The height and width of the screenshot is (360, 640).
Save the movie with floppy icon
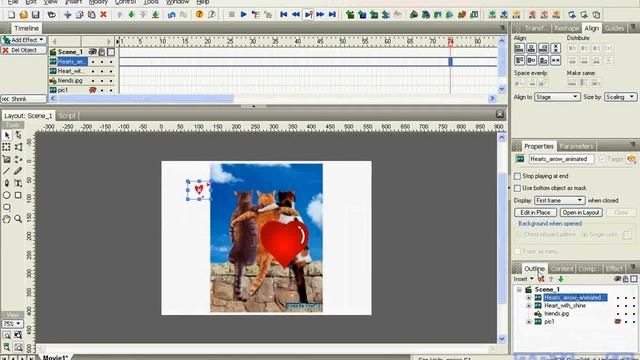pyautogui.click(x=36, y=15)
